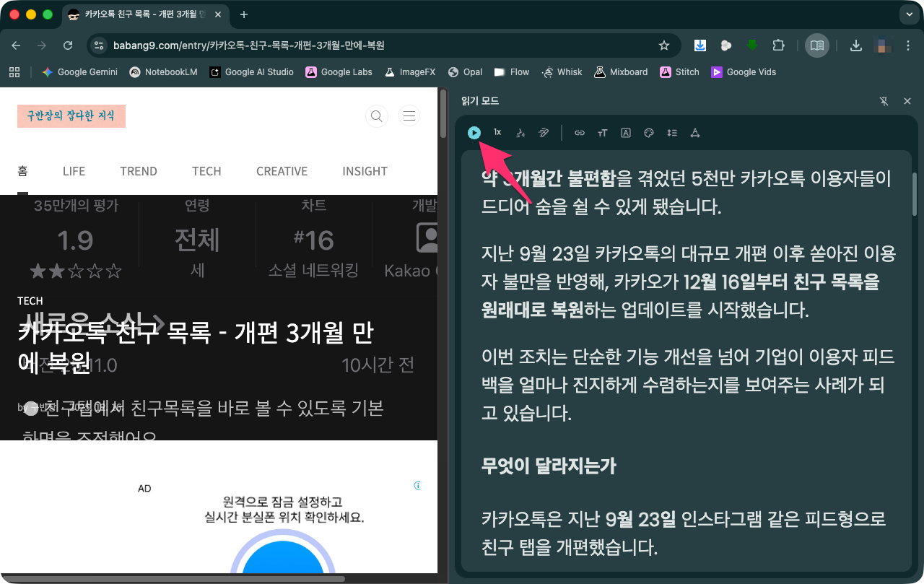Open the letter spacing options

(x=695, y=133)
